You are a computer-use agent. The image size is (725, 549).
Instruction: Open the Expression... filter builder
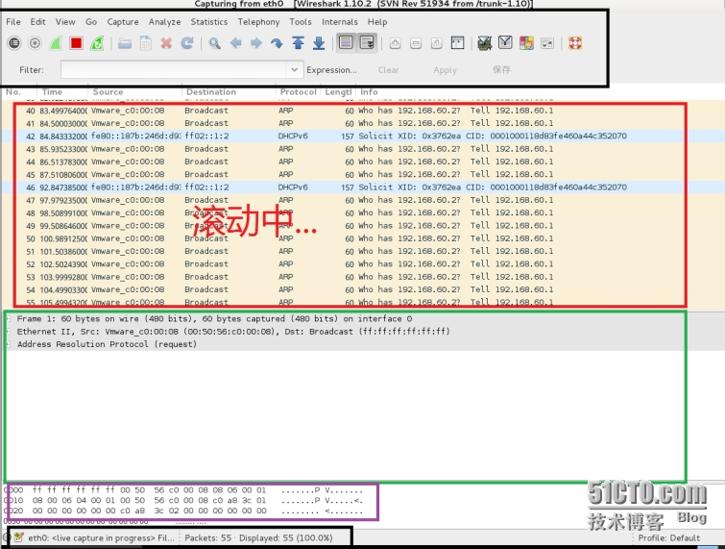click(x=331, y=70)
